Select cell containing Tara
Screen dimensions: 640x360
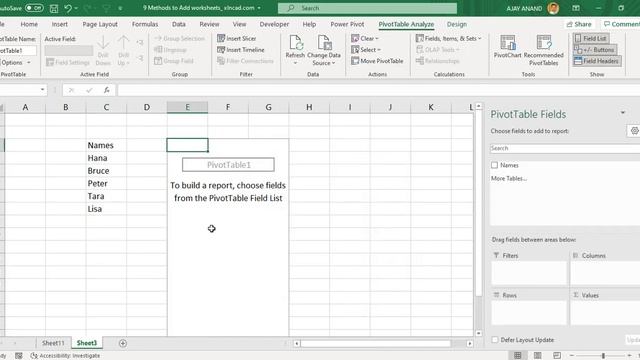(106, 196)
